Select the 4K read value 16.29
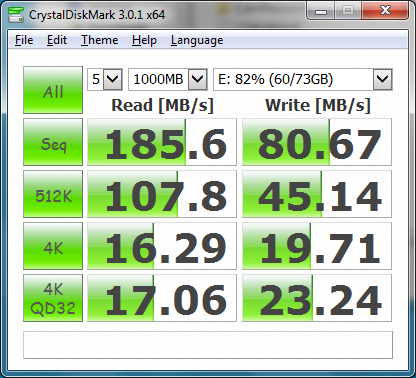Screen dimensions: 416x378 [x=162, y=246]
